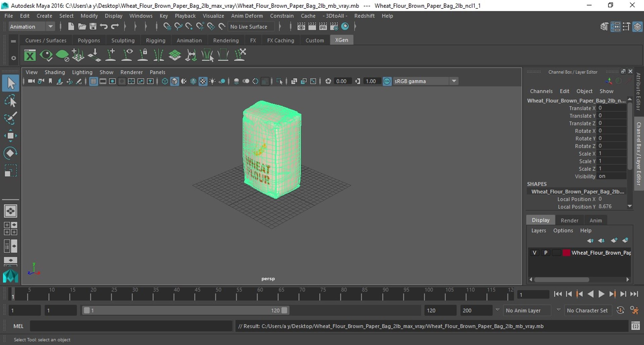Toggle the sRGB gamma color management button
Image resolution: width=644 pixels, height=345 pixels.
click(x=387, y=81)
